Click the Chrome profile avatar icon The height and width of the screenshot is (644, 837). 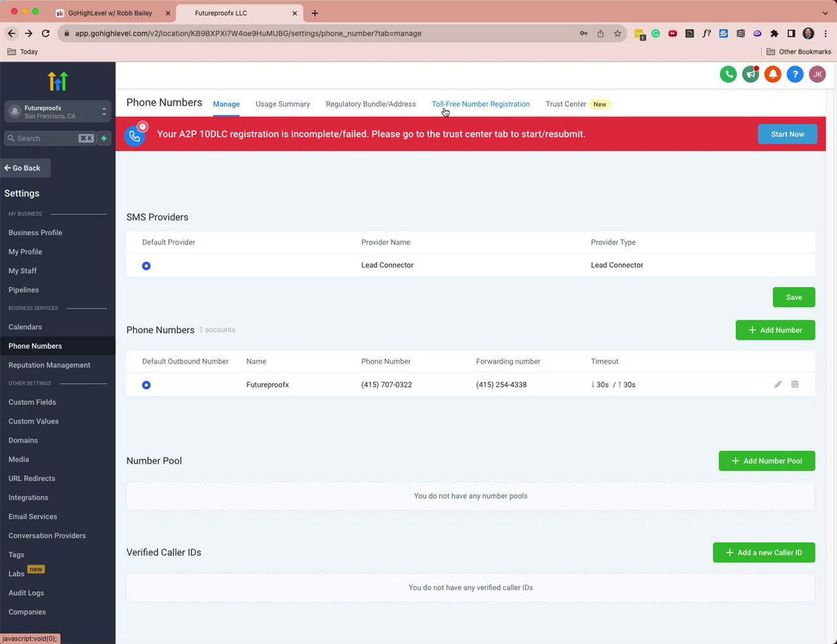pos(808,33)
